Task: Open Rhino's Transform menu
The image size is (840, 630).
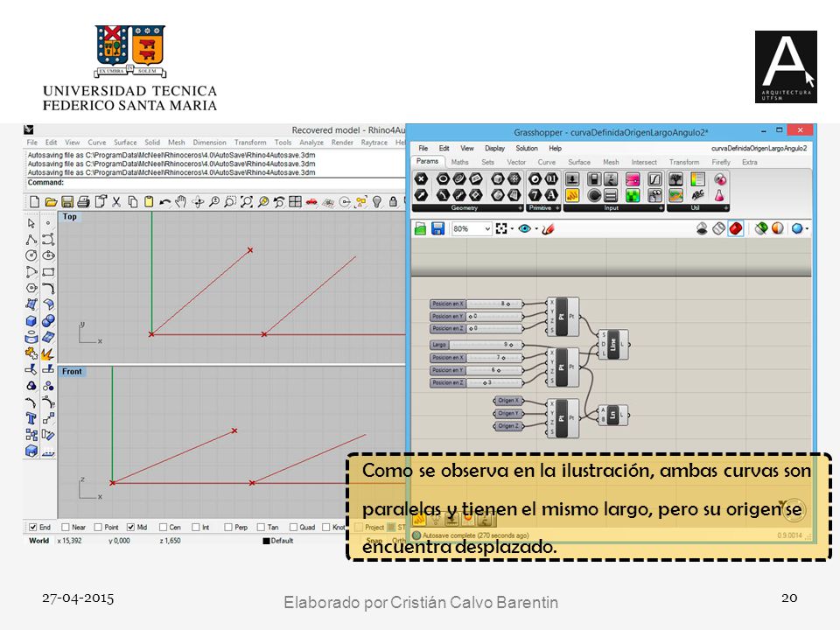Action: coord(250,143)
